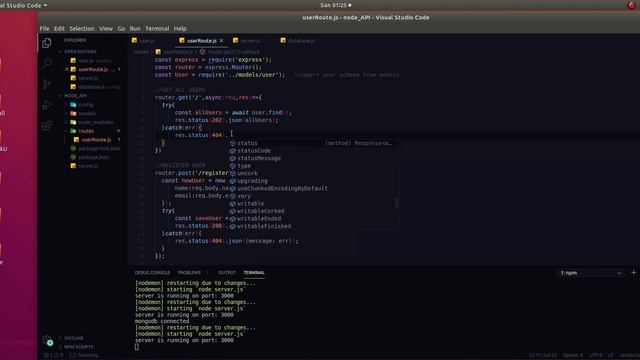Viewport: 640px width, 360px height.
Task: Click the UTF-8 encoding entry in status bar
Action: coord(596,356)
